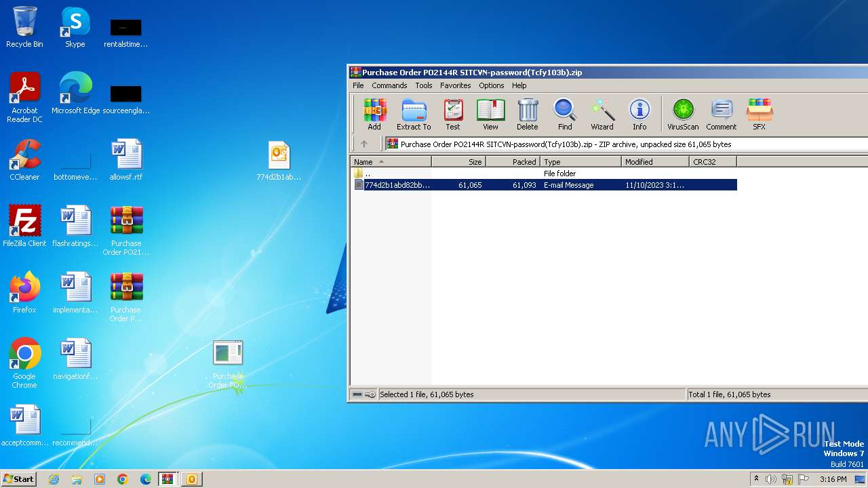This screenshot has height=488, width=868.
Task: Select the parent folder '..' row
Action: (x=544, y=174)
